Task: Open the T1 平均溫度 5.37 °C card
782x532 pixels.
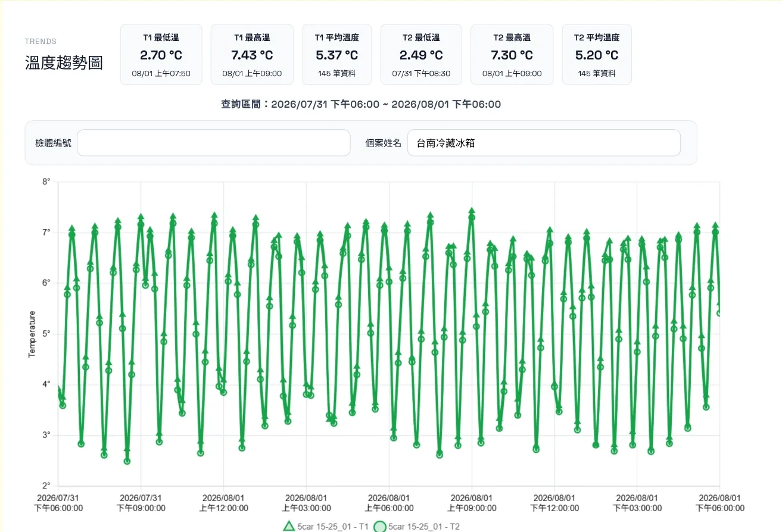Action: point(337,55)
